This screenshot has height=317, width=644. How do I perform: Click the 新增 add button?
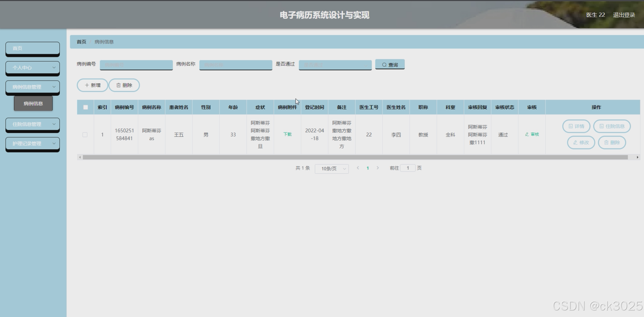[92, 85]
